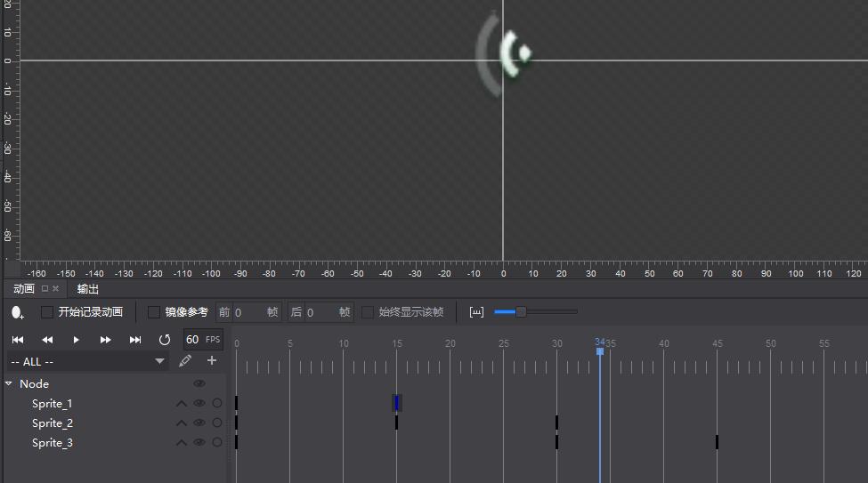The image size is (868, 483).
Task: Select the Sprite_2 row
Action: [115, 423]
